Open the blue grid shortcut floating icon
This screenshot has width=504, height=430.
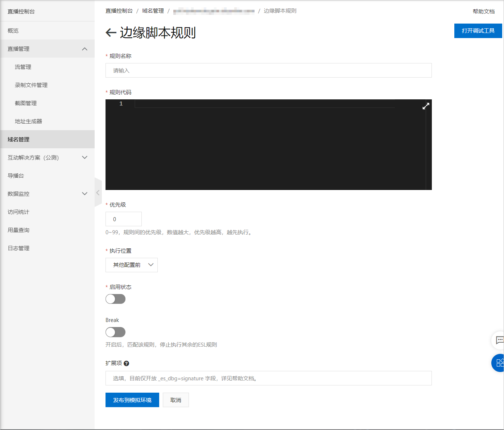(499, 363)
